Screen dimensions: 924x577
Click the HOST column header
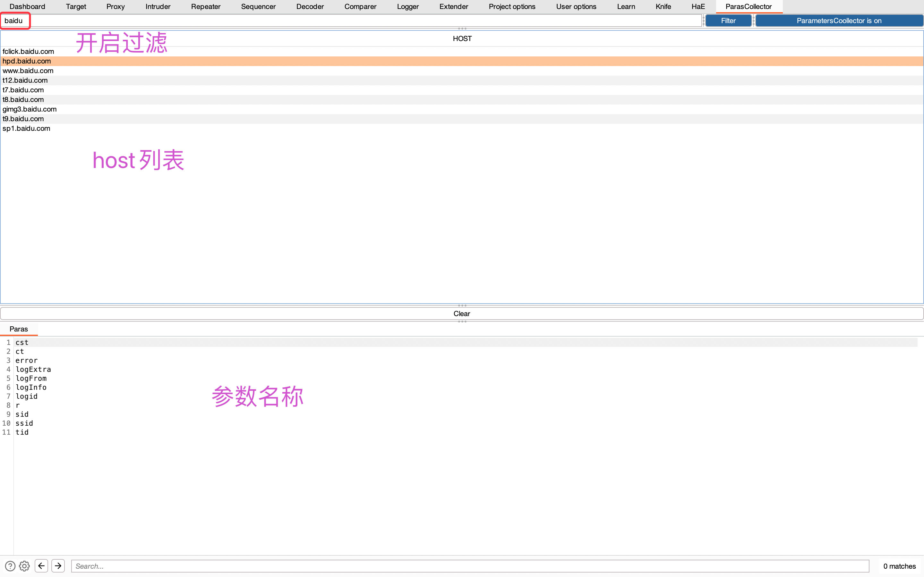coord(462,38)
